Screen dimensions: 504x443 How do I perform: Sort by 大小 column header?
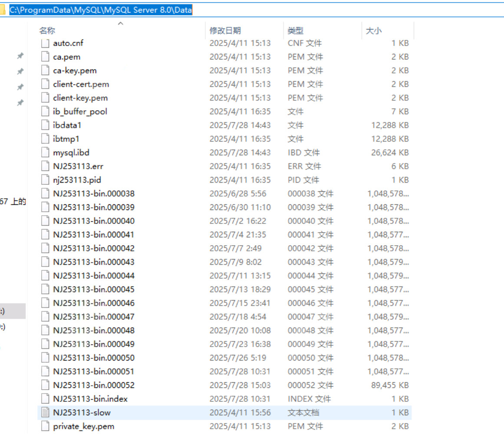tap(373, 31)
